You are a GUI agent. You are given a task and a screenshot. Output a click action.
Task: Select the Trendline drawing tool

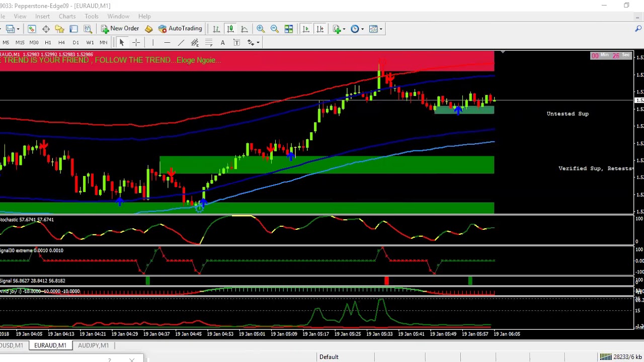tap(181, 43)
